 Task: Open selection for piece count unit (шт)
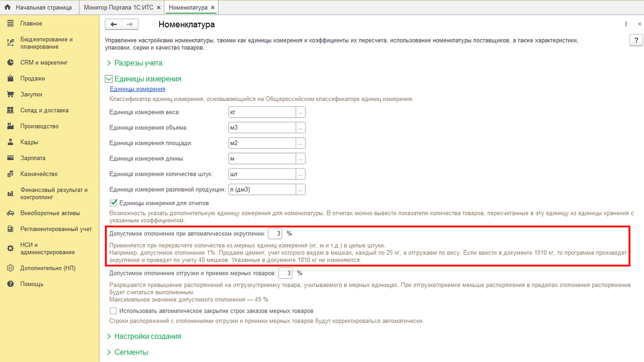tap(301, 175)
